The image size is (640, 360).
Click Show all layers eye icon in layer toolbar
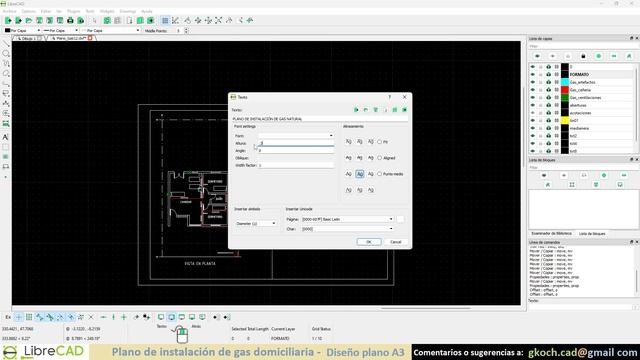point(537,56)
